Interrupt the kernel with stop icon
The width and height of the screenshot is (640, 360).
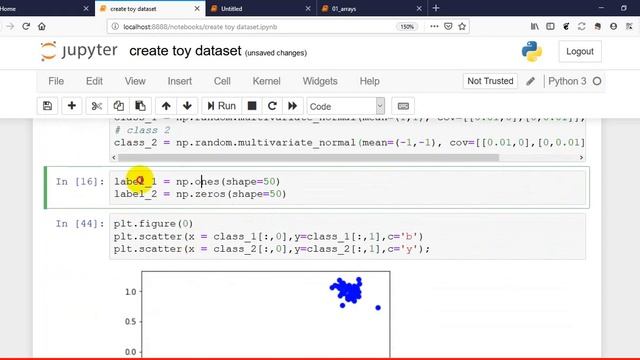click(x=252, y=106)
